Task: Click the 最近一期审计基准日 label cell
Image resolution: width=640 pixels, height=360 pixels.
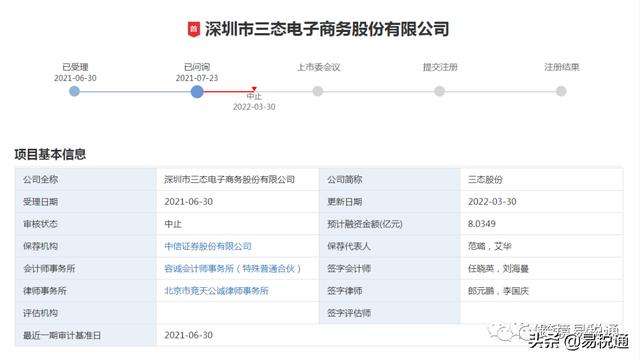Action: click(86, 336)
